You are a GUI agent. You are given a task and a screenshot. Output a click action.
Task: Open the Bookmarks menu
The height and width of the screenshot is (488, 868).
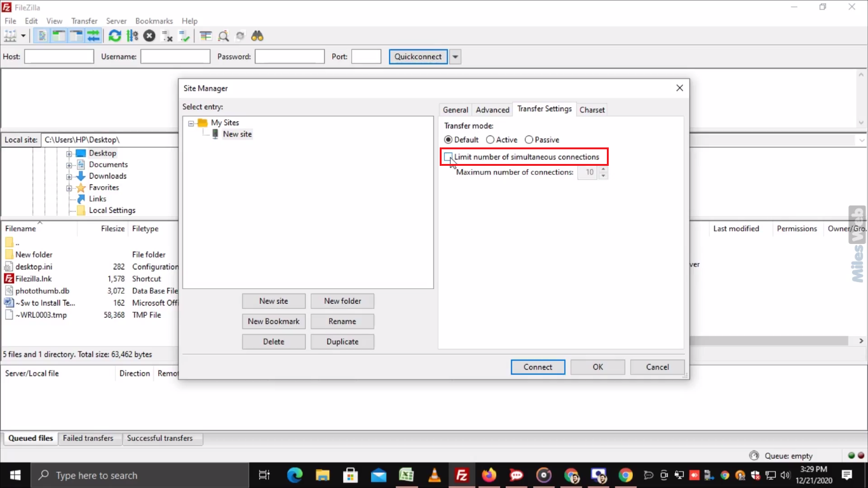point(154,21)
